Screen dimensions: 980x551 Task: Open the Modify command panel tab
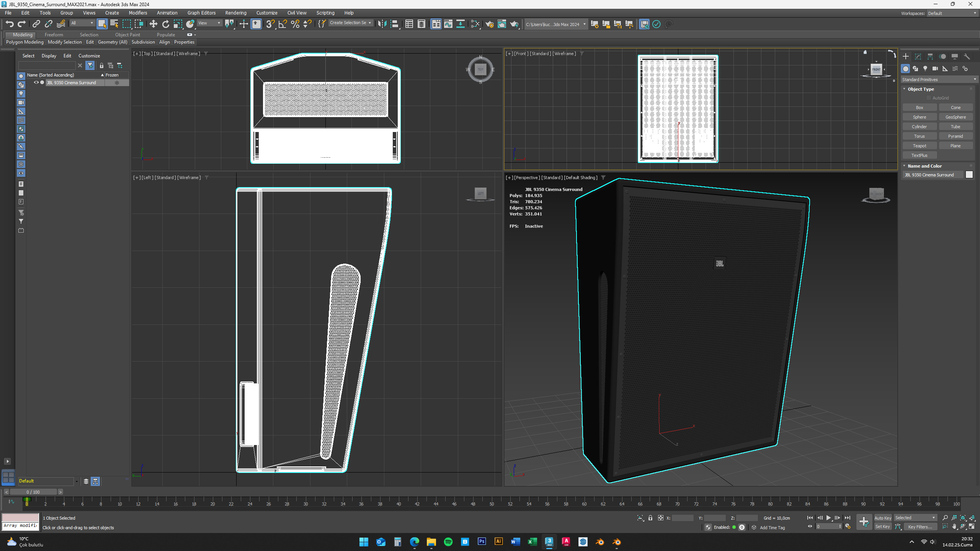(918, 56)
